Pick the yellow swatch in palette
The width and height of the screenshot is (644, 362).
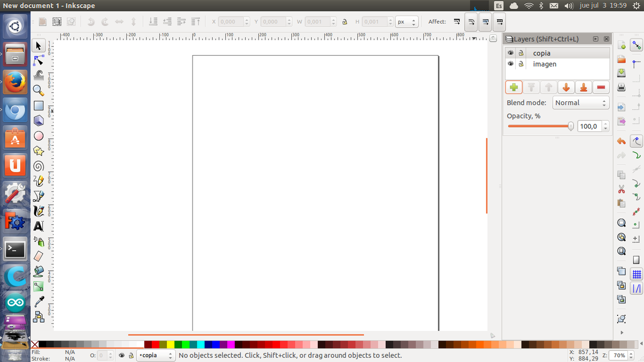pos(171,344)
